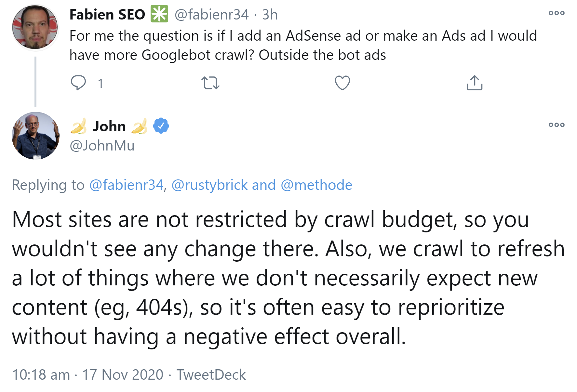Open @JohnMu's profile via his handle
The height and width of the screenshot is (392, 577).
[102, 146]
